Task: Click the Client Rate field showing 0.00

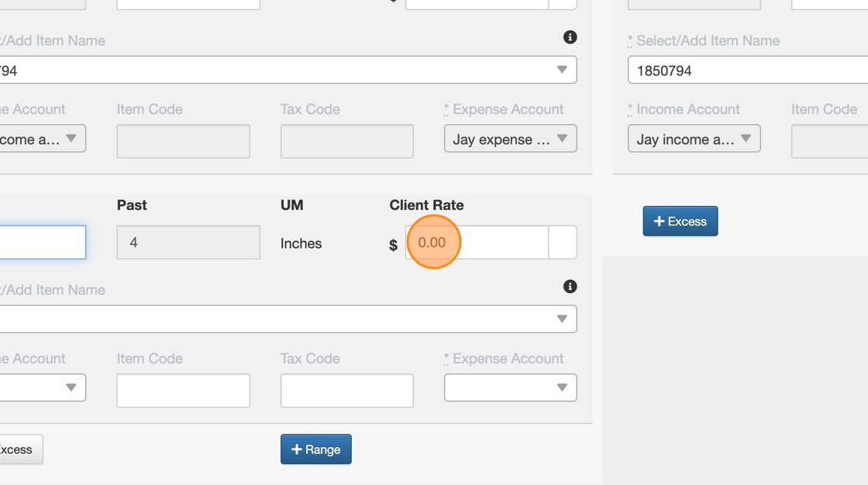Action: pos(477,242)
